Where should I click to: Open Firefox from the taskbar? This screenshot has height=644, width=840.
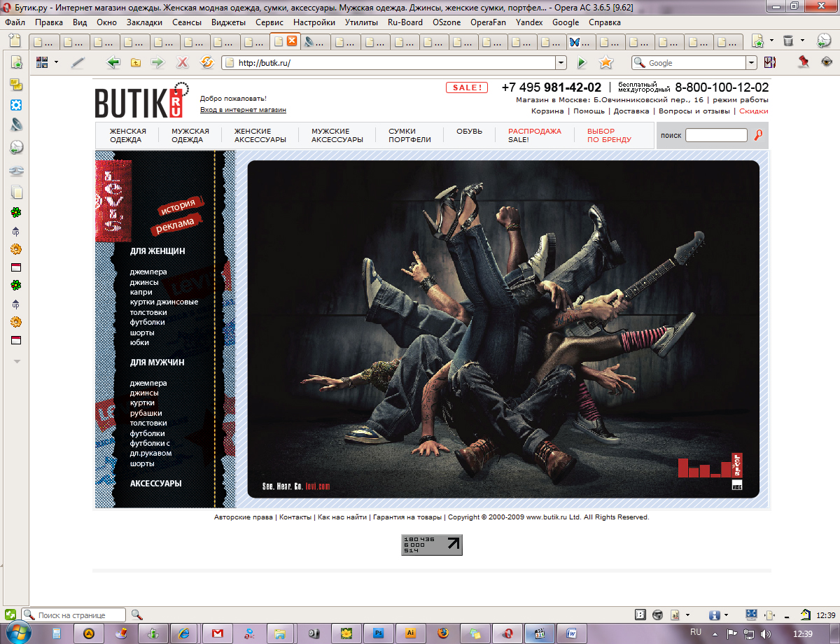tap(442, 633)
